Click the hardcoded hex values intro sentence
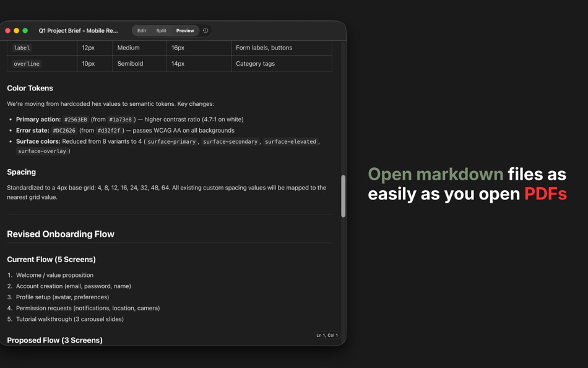This screenshot has width=588, height=368. pos(111,104)
